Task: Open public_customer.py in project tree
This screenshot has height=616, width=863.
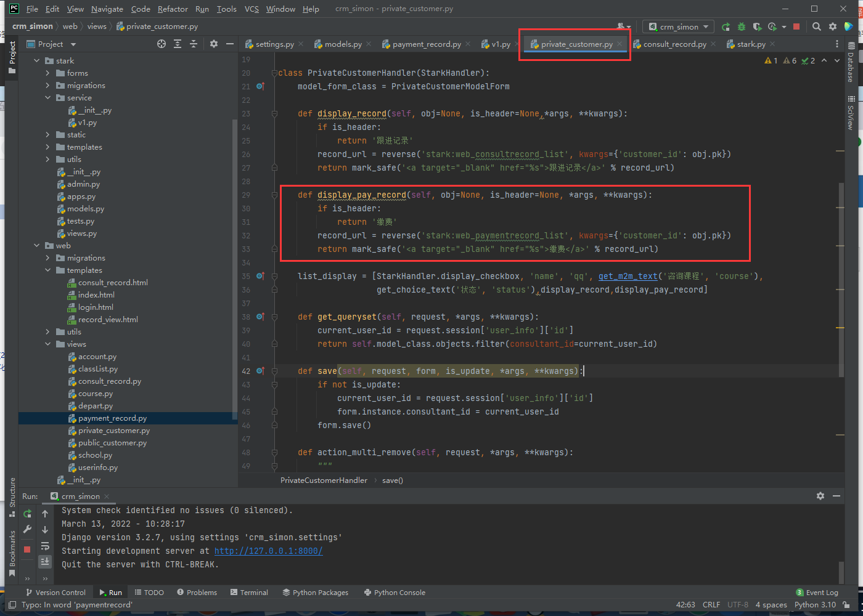Action: (112, 443)
